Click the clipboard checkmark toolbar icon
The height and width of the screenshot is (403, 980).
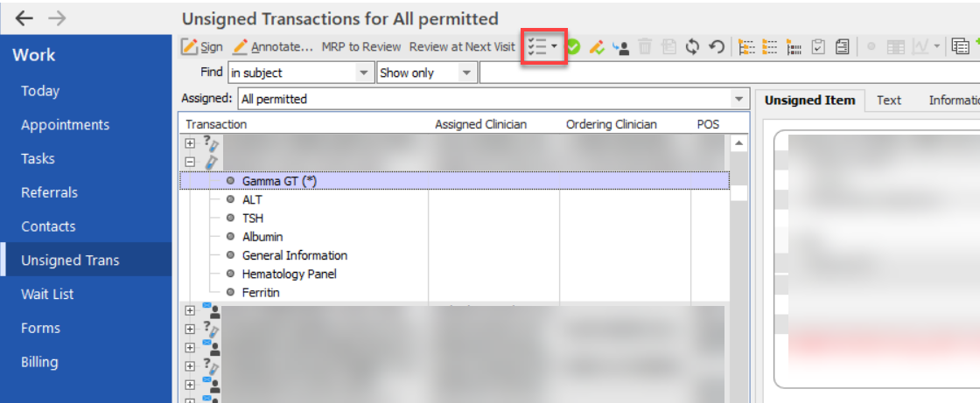click(x=819, y=47)
